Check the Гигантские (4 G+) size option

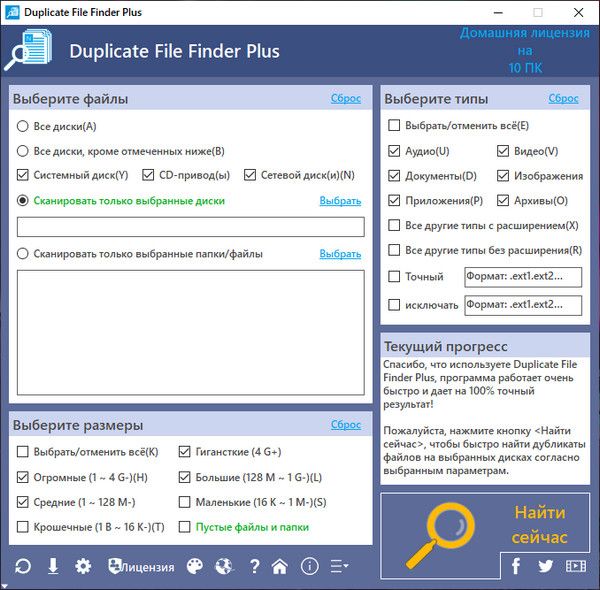[185, 451]
